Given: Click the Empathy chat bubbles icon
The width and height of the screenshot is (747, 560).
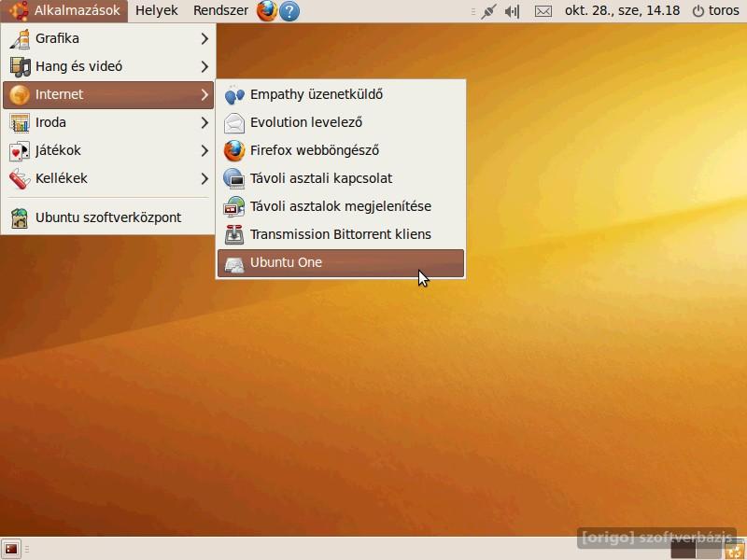Looking at the screenshot, I should tap(234, 95).
